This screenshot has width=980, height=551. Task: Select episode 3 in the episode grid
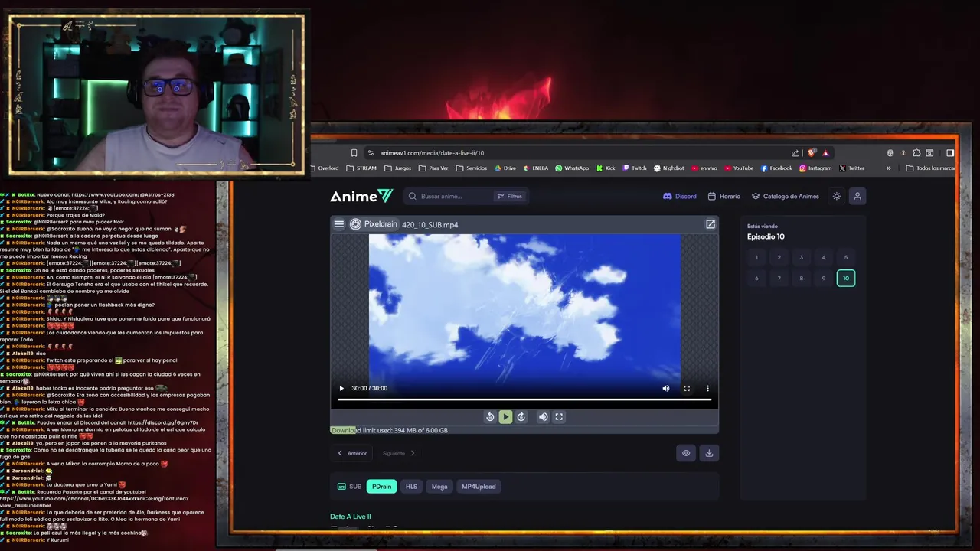click(802, 257)
